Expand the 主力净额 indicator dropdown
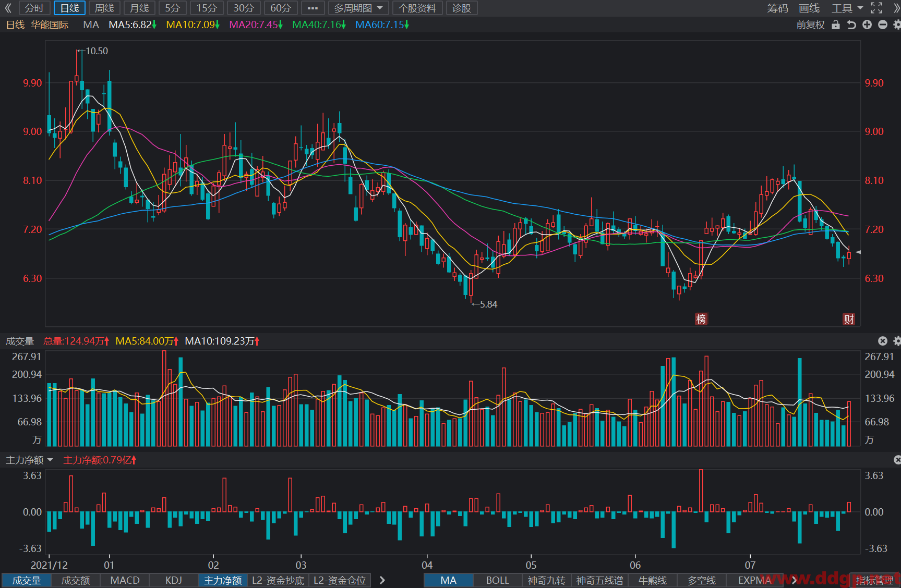This screenshot has height=588, width=901. pos(29,460)
